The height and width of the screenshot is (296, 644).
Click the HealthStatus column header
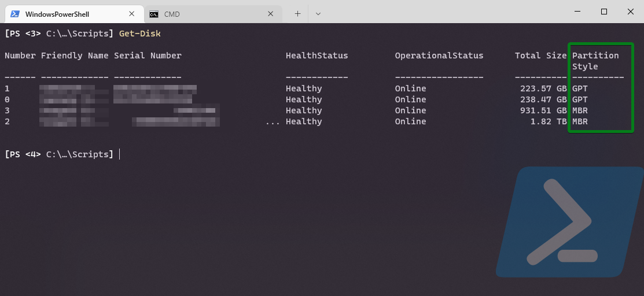tap(317, 55)
